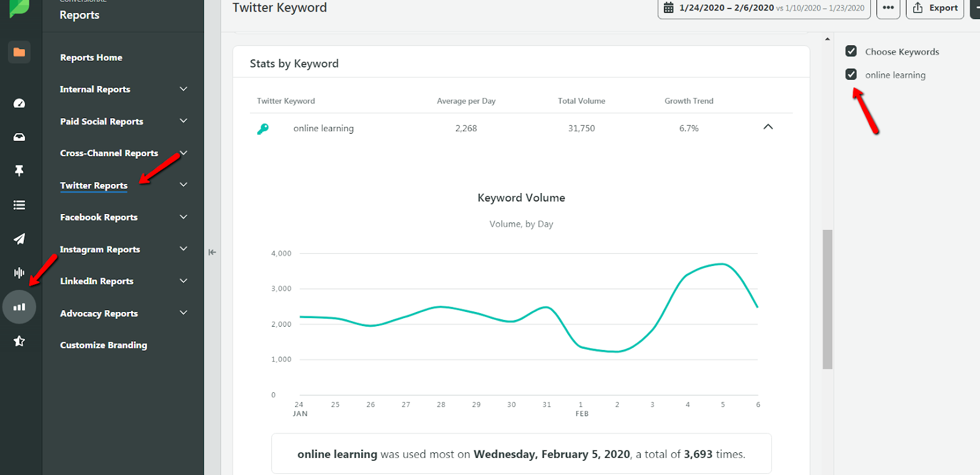980x475 pixels.
Task: Click the vertical scrollbar thumb
Action: click(827, 299)
